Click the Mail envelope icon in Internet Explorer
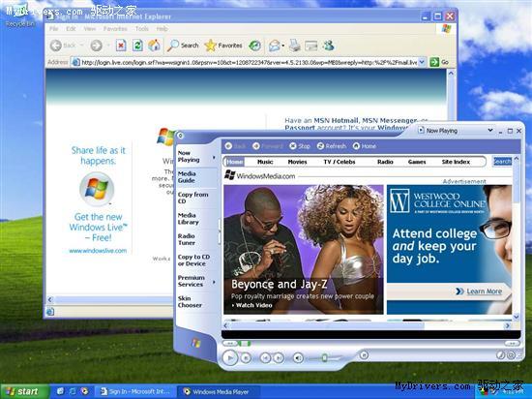Viewport: 532px width, 399px height. pos(275,46)
